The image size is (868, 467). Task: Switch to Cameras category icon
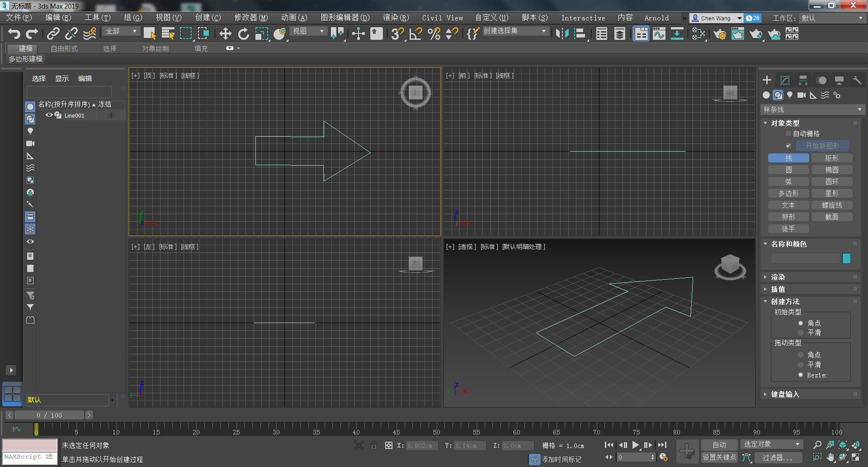click(802, 95)
